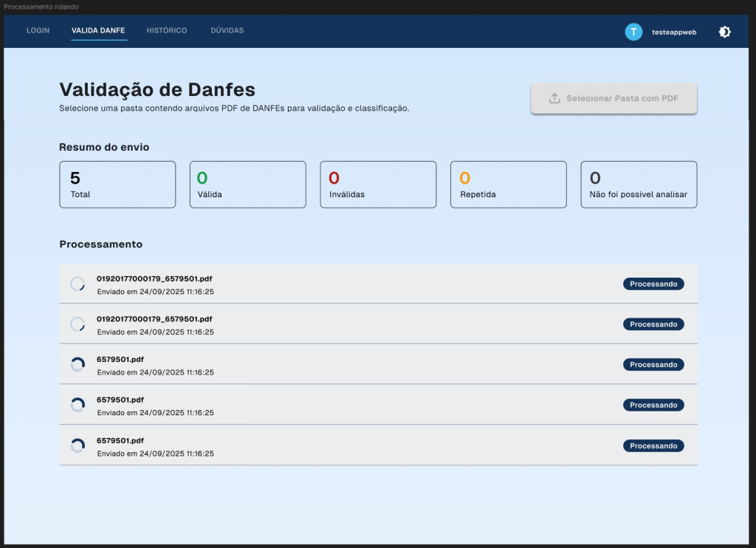Click the red Inválidas summary card
The image size is (756, 548).
pos(377,184)
